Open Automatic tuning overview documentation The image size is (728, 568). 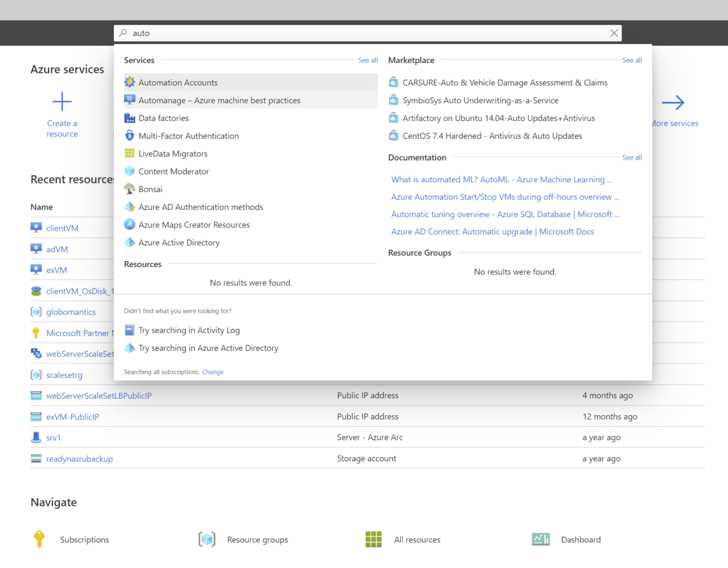click(x=505, y=214)
